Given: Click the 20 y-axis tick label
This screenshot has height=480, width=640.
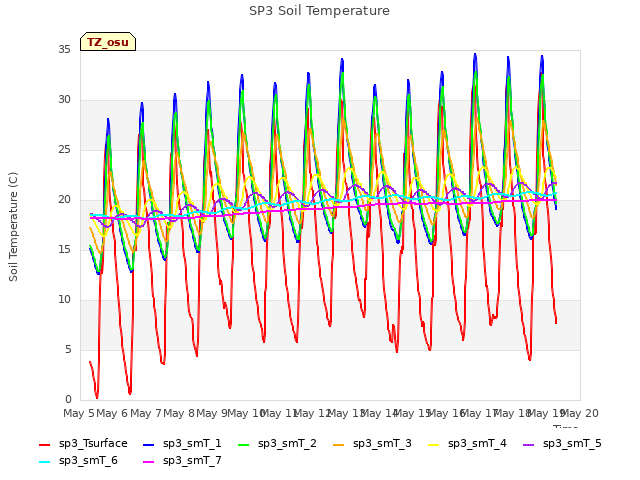Looking at the screenshot, I should (64, 200).
